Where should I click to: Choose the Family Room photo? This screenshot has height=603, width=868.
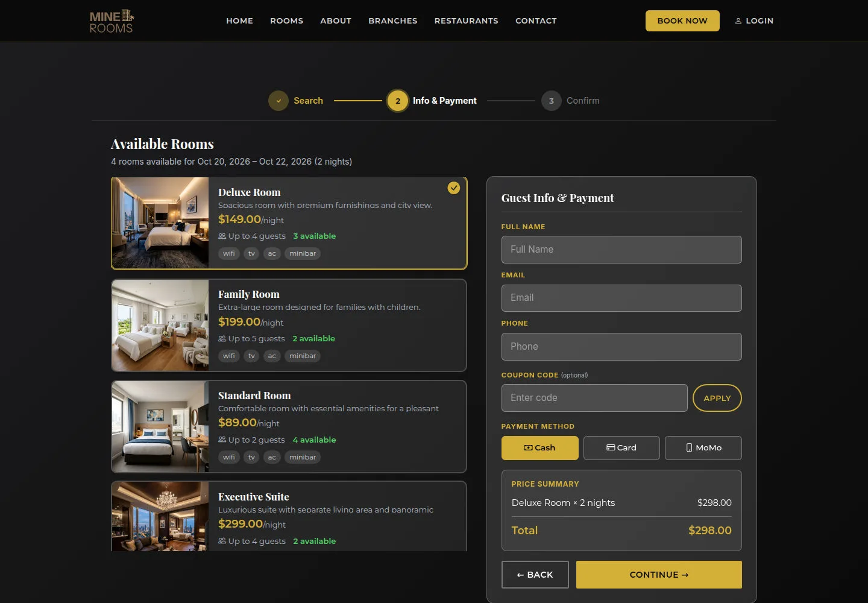point(160,325)
